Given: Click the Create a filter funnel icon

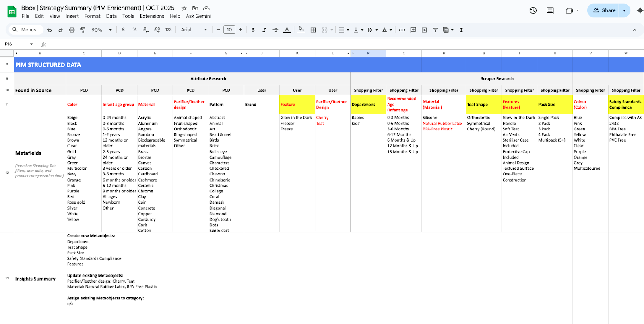Looking at the screenshot, I should click(x=435, y=30).
